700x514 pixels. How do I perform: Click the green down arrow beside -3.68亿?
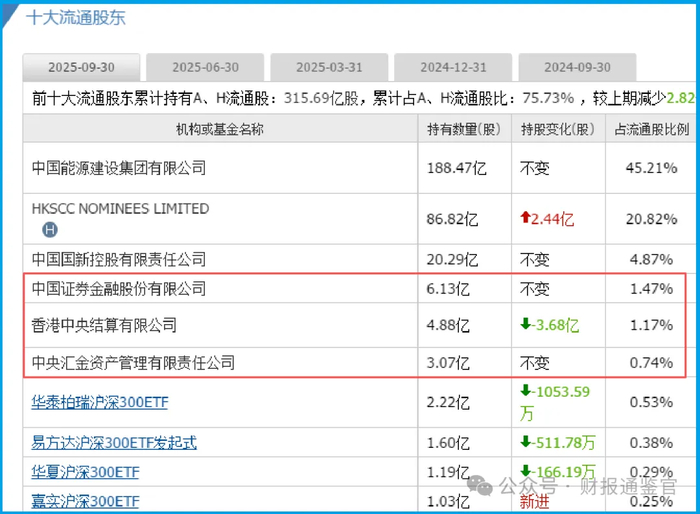[x=525, y=323]
